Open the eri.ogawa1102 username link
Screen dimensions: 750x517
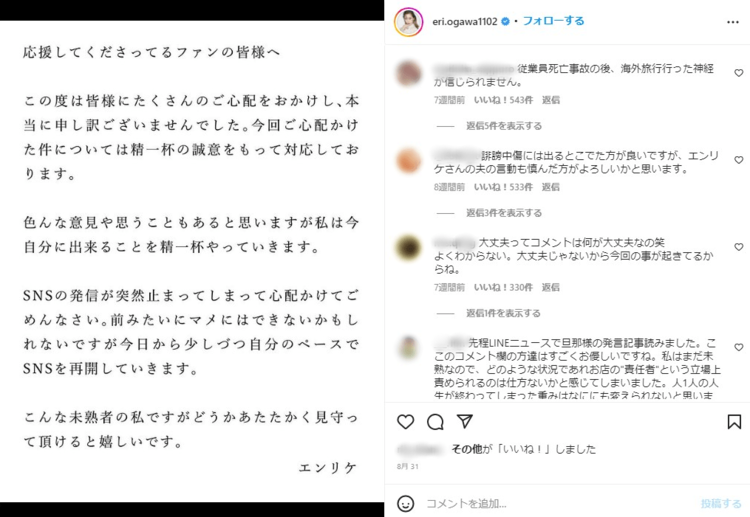point(465,22)
